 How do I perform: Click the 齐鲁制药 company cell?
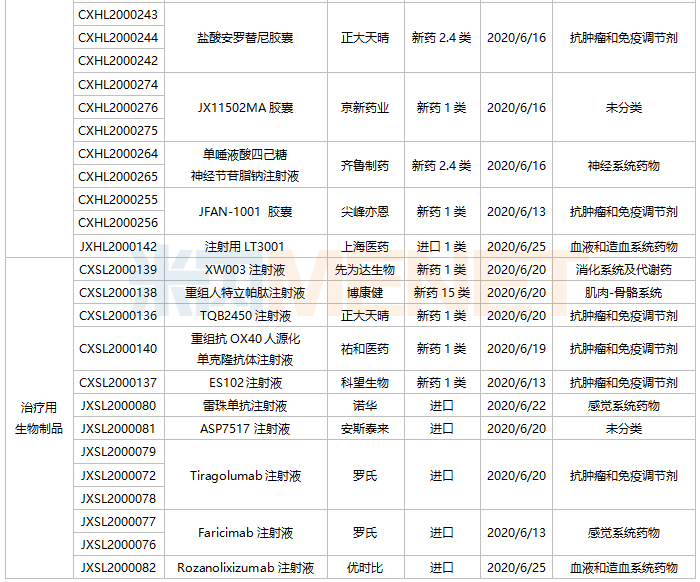[365, 165]
